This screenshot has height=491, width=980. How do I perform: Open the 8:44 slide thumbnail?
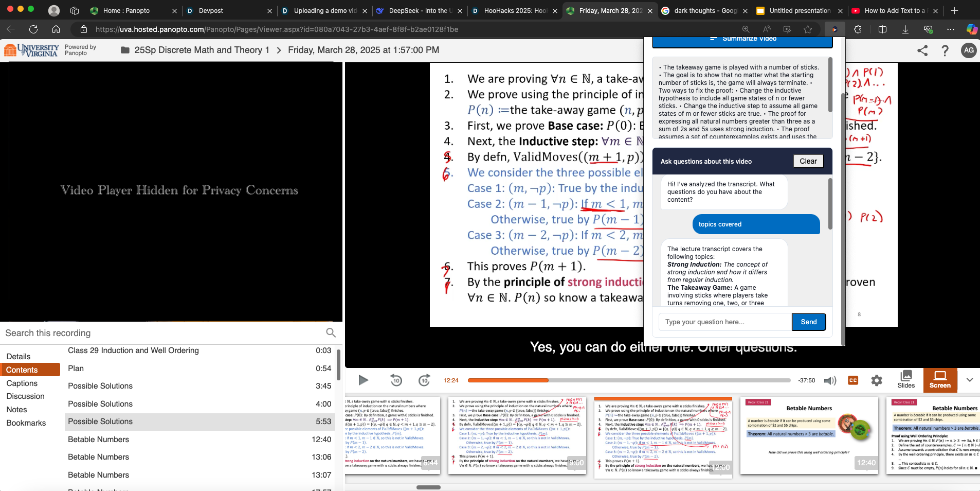393,435
